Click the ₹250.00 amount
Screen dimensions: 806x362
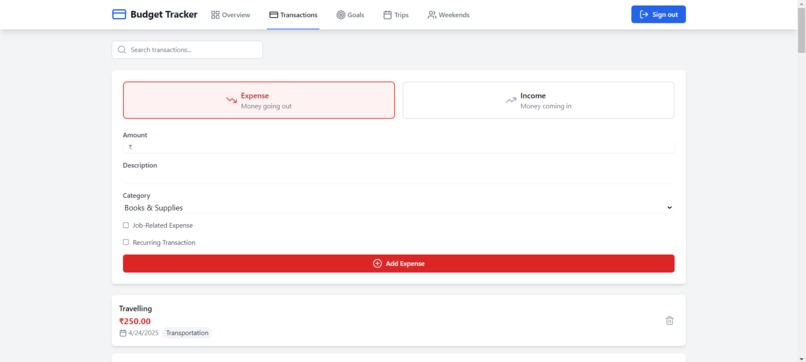(x=135, y=321)
